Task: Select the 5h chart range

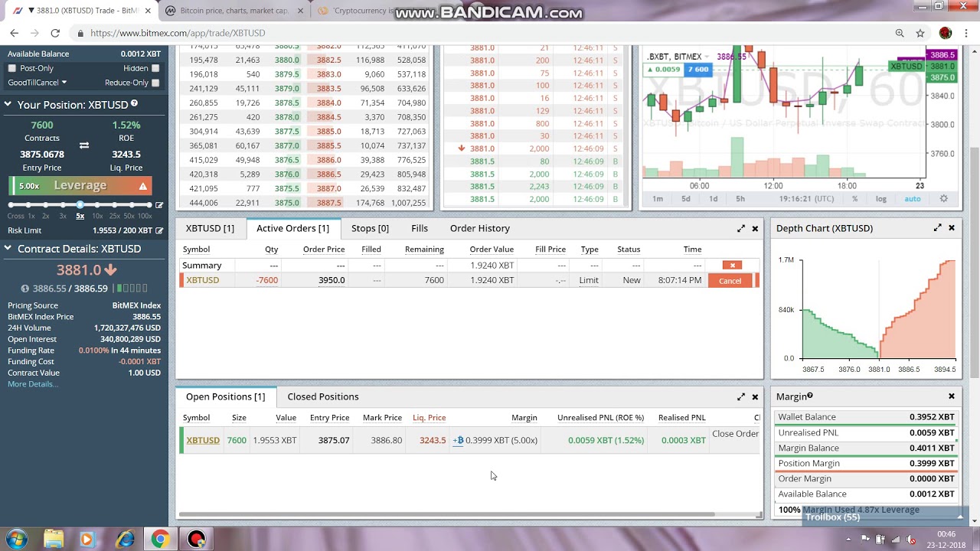Action: [x=740, y=199]
